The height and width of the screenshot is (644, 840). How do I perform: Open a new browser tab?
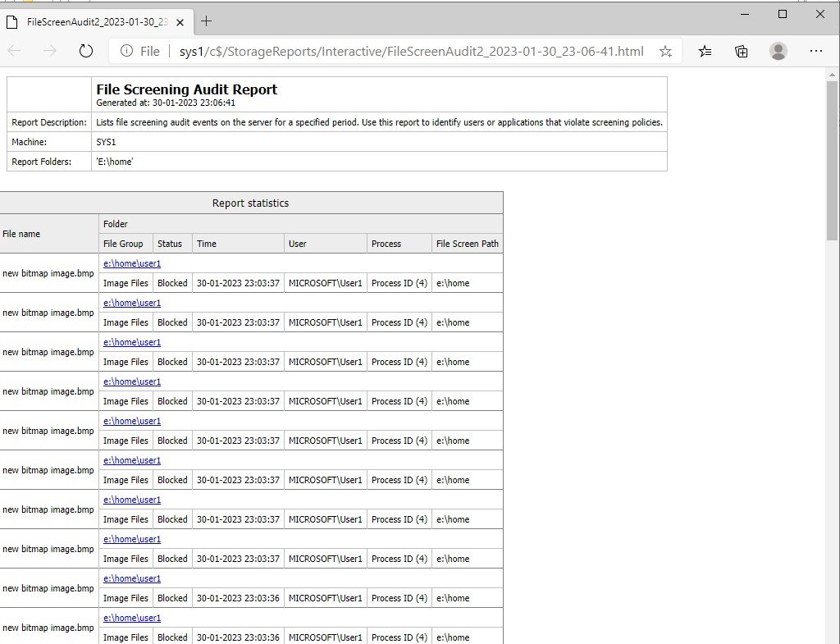click(x=206, y=21)
